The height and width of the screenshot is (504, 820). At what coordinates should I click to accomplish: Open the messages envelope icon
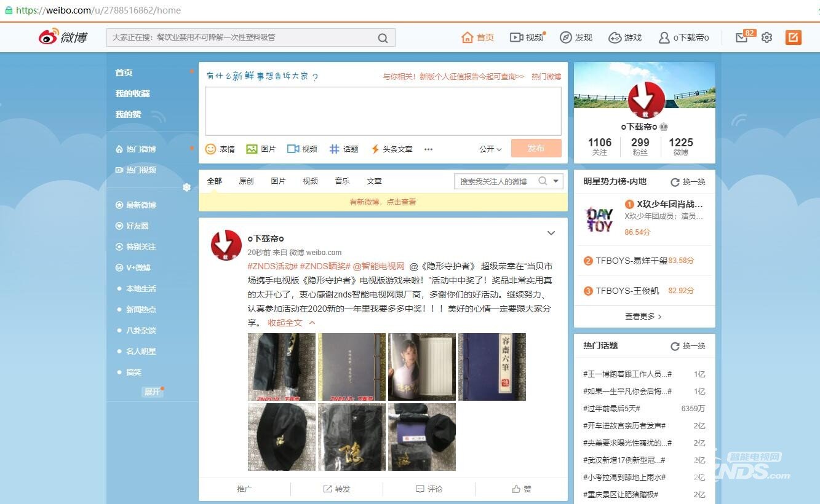pyautogui.click(x=742, y=37)
